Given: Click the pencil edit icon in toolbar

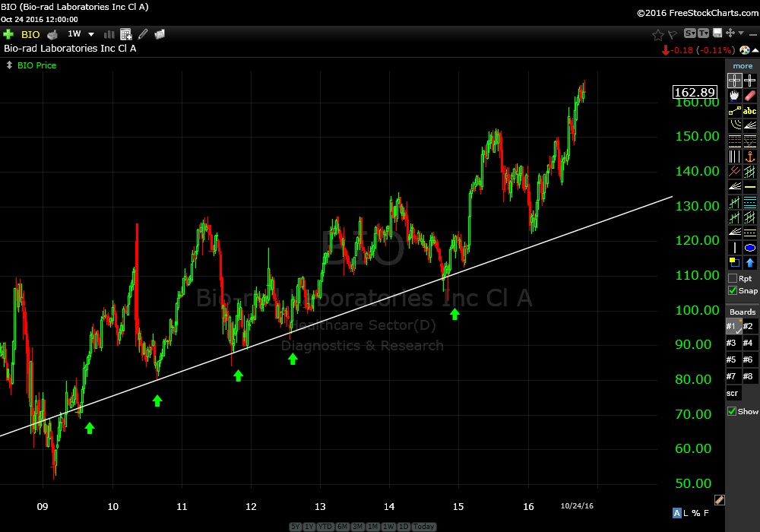Looking at the screenshot, I should (143, 34).
